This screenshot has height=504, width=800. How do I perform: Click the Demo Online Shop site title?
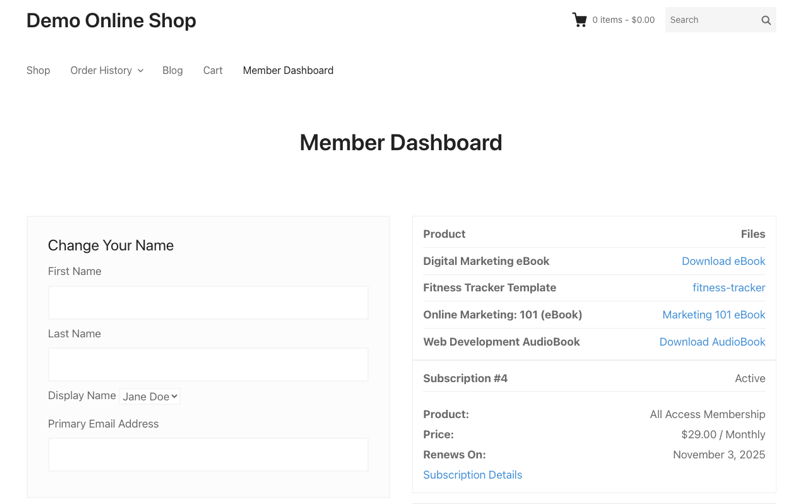tap(111, 21)
